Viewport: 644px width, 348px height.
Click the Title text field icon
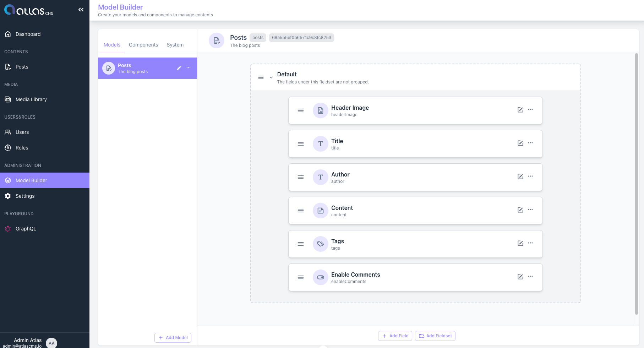(x=320, y=144)
